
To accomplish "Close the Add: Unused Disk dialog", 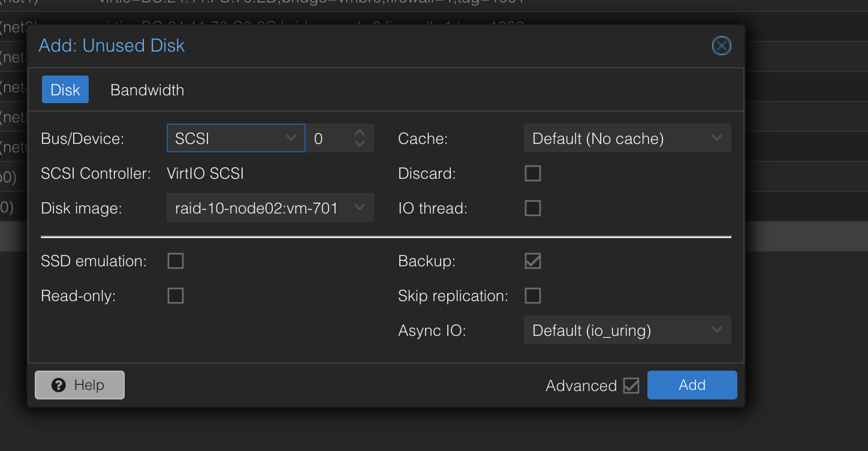I will [x=721, y=46].
